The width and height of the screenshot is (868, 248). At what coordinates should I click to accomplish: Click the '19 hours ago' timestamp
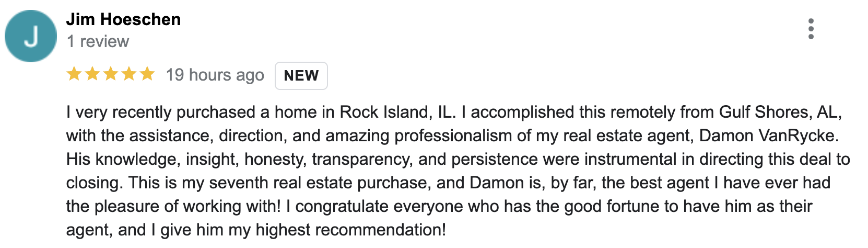click(x=215, y=75)
